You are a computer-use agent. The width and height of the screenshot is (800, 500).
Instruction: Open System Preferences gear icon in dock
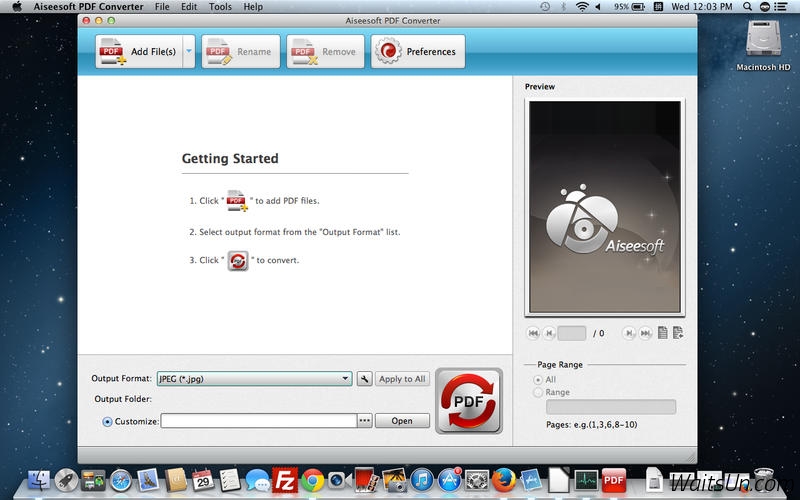[x=477, y=481]
